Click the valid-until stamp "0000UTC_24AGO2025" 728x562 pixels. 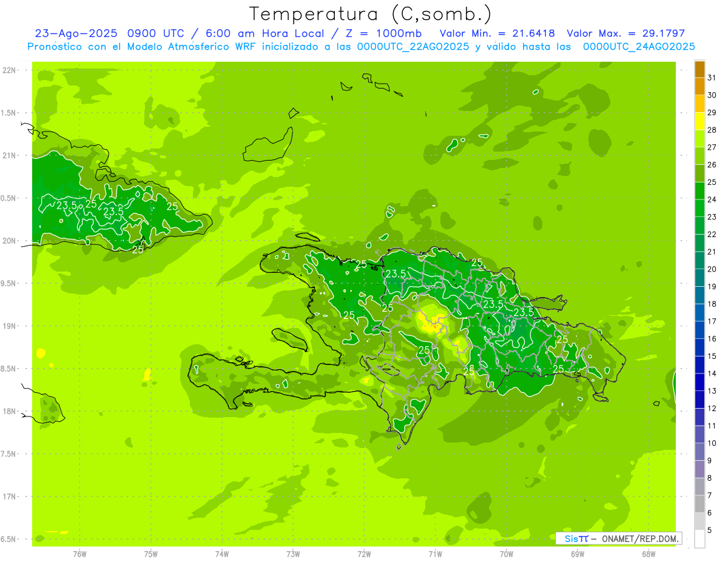pyautogui.click(x=639, y=46)
